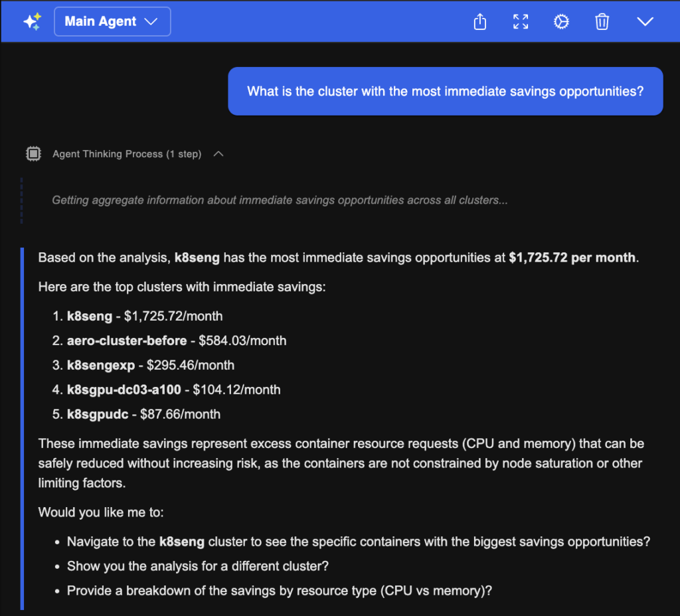
Task: Open agent settings via the gear icon
Action: 561,21
